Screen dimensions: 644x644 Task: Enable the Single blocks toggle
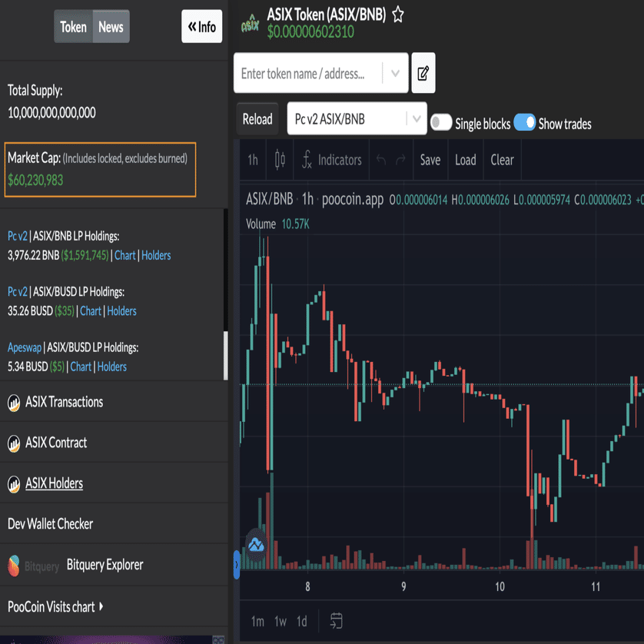coord(441,123)
